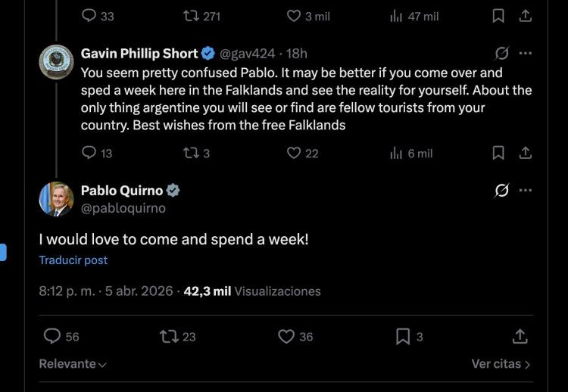
Task: Open the @gav424 handle link
Action: pyautogui.click(x=246, y=54)
